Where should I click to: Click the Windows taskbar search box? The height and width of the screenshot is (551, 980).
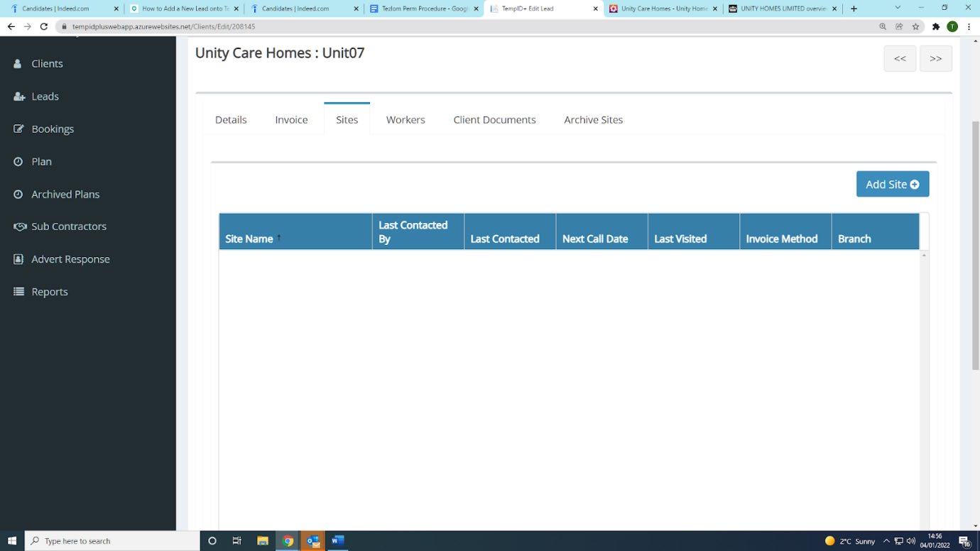tap(114, 541)
